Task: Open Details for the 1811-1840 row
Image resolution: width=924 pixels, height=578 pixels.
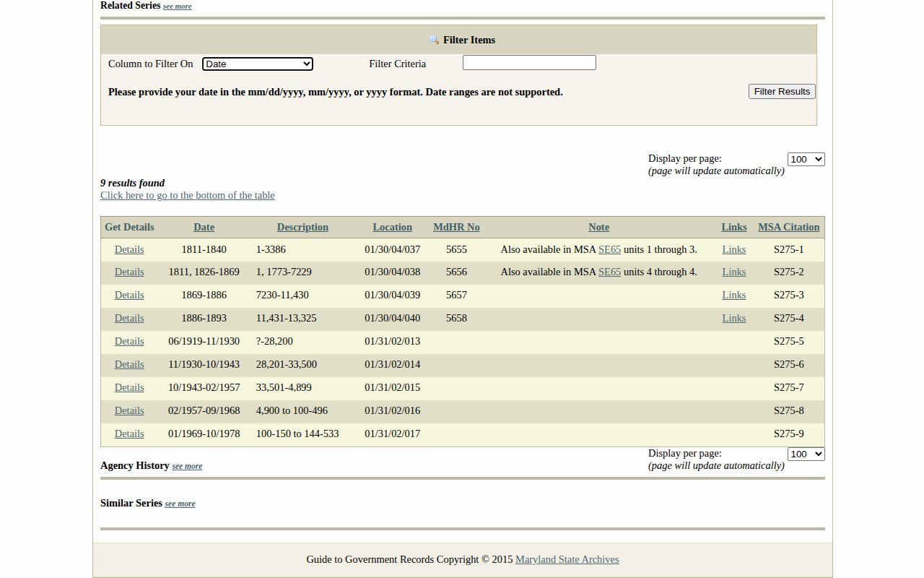Action: (129, 249)
